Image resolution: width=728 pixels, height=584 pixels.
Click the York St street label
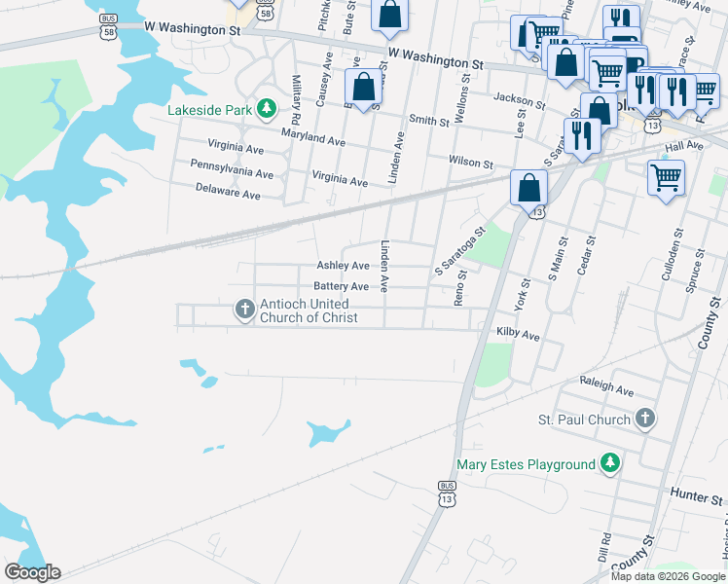[x=522, y=295]
